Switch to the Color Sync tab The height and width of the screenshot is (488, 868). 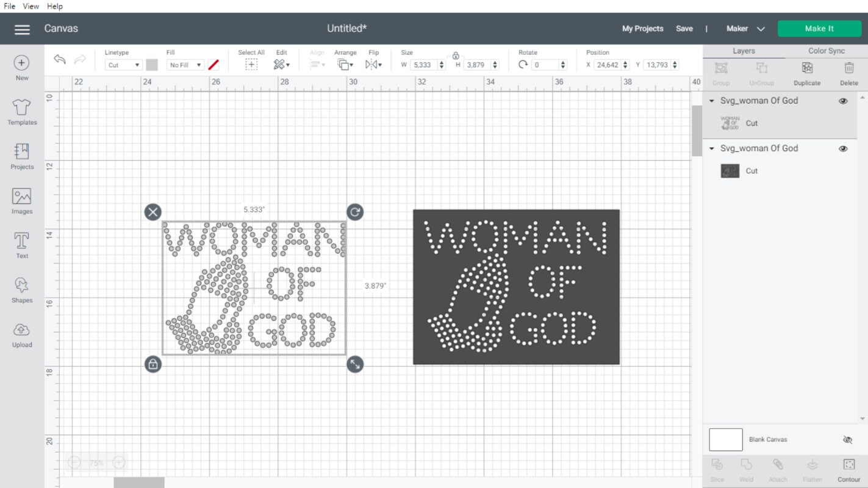click(827, 51)
